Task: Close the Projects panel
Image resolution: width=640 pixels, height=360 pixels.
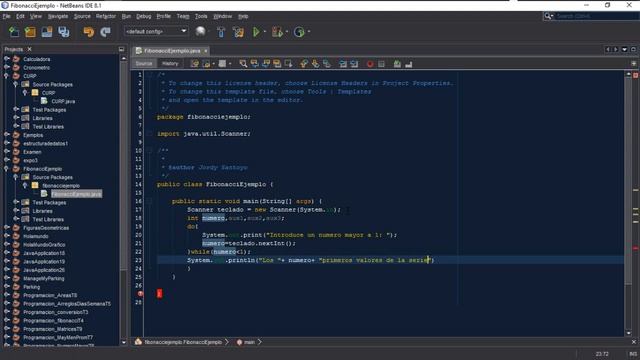Action: coord(29,49)
